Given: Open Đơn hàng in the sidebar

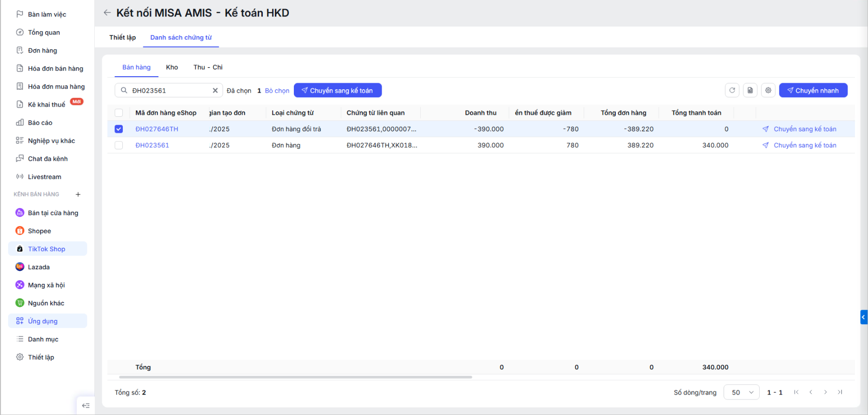Looking at the screenshot, I should [43, 51].
